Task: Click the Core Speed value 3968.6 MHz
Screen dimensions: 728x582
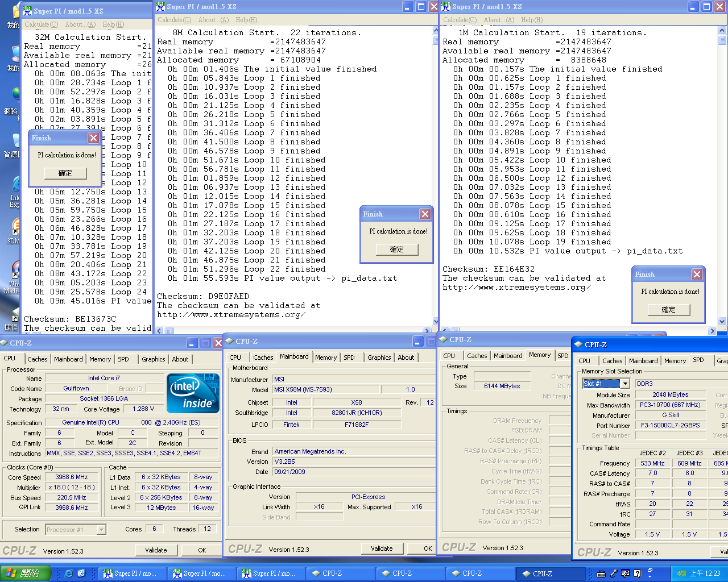Action: (x=72, y=477)
